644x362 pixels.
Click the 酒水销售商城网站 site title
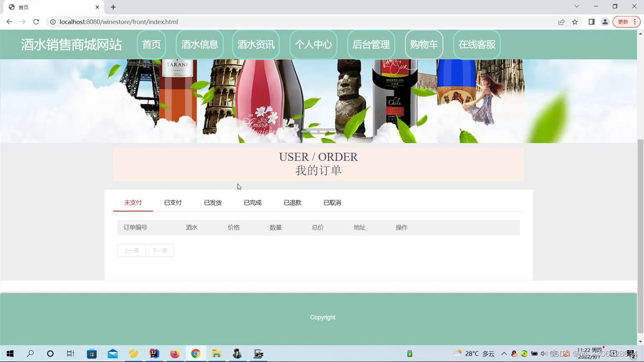(x=71, y=44)
